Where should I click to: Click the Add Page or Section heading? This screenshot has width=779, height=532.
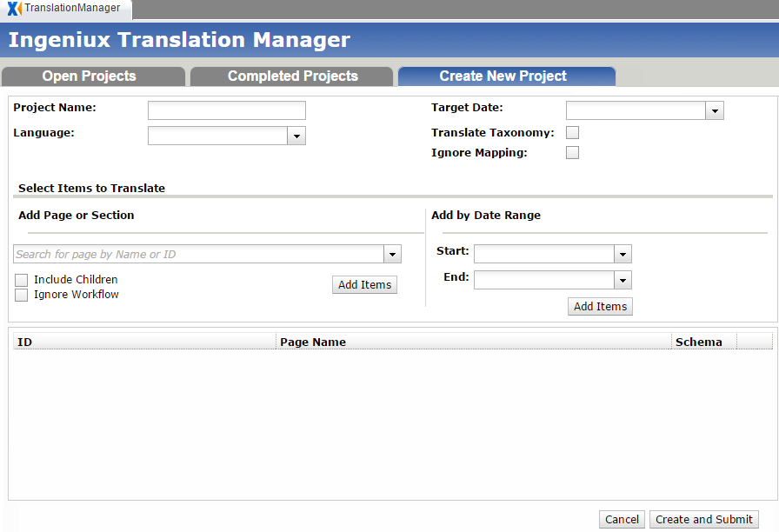pos(77,215)
